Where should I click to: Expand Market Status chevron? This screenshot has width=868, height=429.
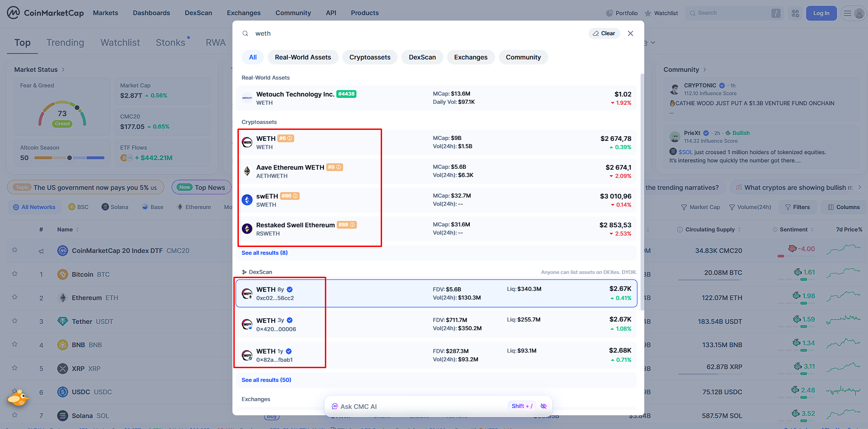(x=63, y=70)
